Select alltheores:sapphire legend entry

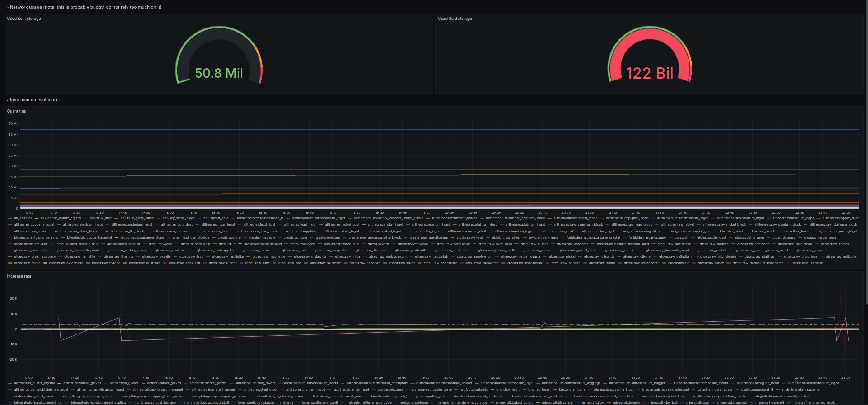(x=301, y=231)
